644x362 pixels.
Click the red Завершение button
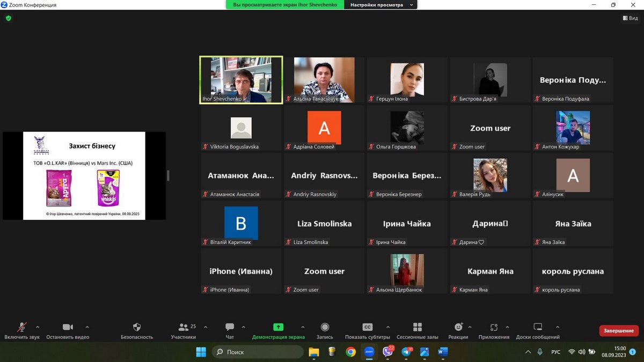tap(619, 331)
